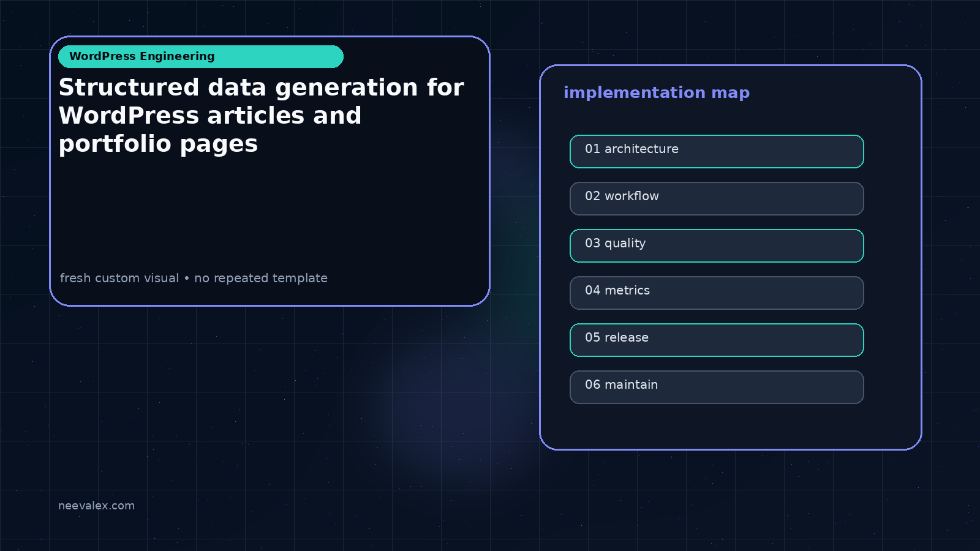Viewport: 980px width, 551px height.
Task: Select the '02 workflow' item
Action: coord(717,198)
